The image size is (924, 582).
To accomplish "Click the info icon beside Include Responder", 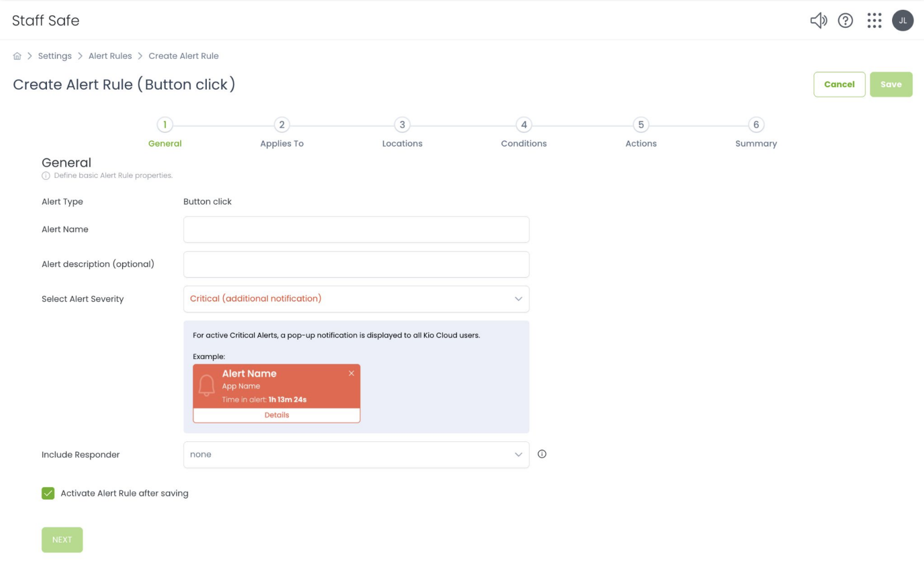I will [542, 454].
